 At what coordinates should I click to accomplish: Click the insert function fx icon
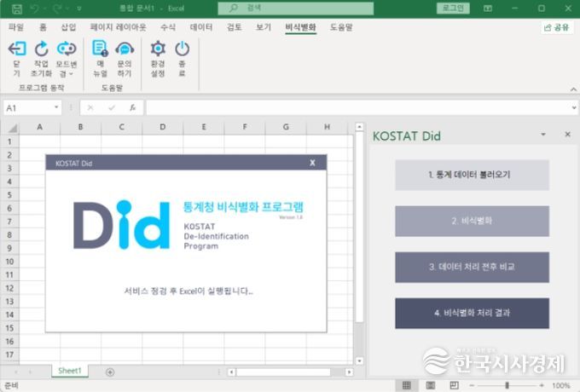pyautogui.click(x=132, y=108)
